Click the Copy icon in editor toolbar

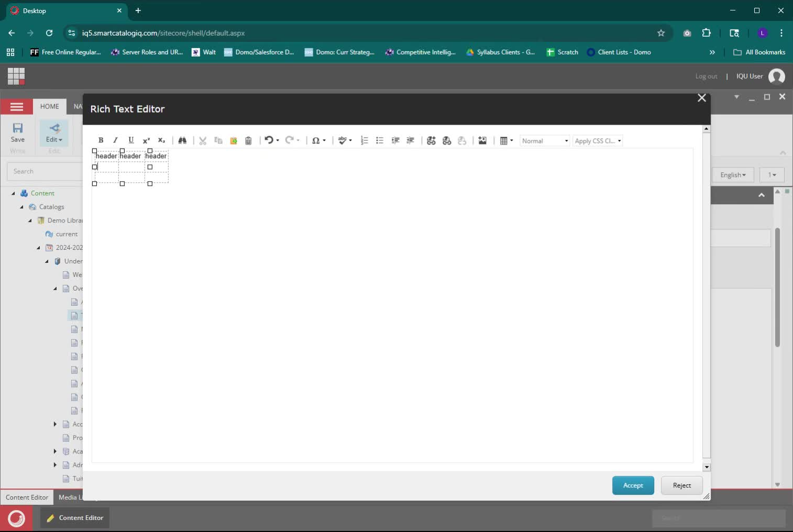[218, 140]
